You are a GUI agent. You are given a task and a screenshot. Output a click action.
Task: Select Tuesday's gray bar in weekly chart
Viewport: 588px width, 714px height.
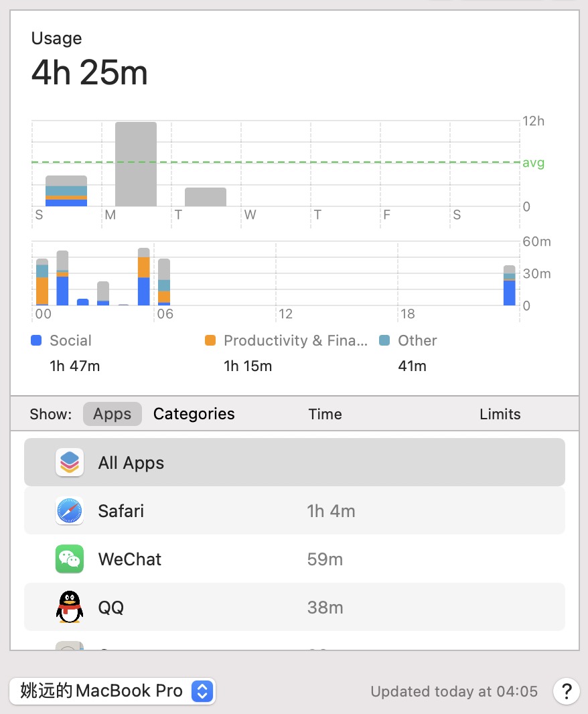click(x=206, y=197)
